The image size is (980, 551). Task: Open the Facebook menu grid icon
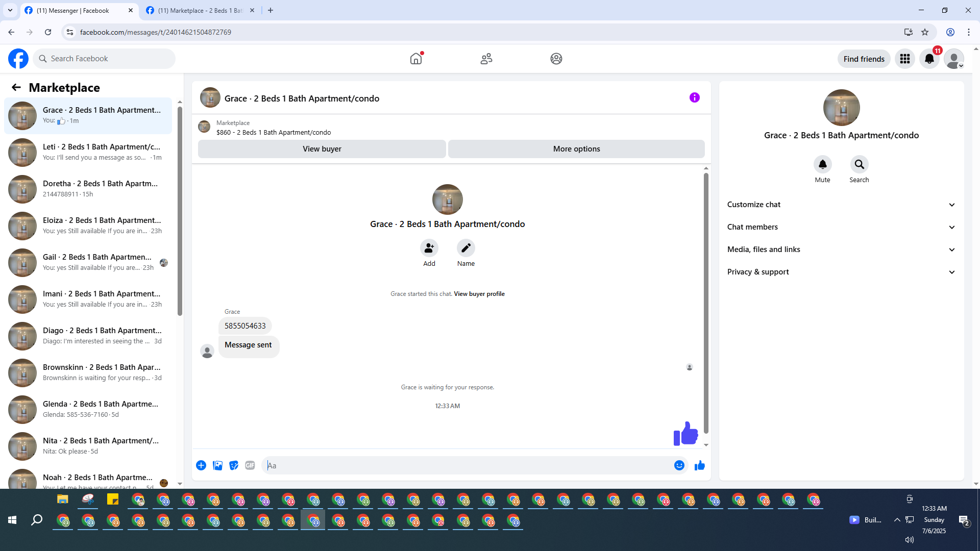[904, 59]
